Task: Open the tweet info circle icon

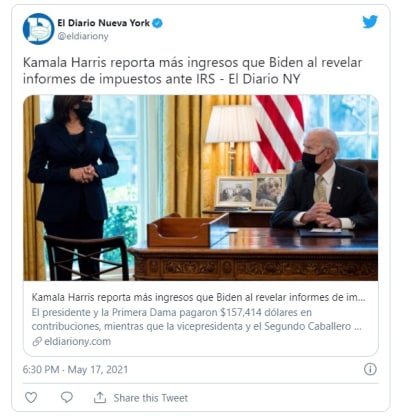Action: pos(370,369)
